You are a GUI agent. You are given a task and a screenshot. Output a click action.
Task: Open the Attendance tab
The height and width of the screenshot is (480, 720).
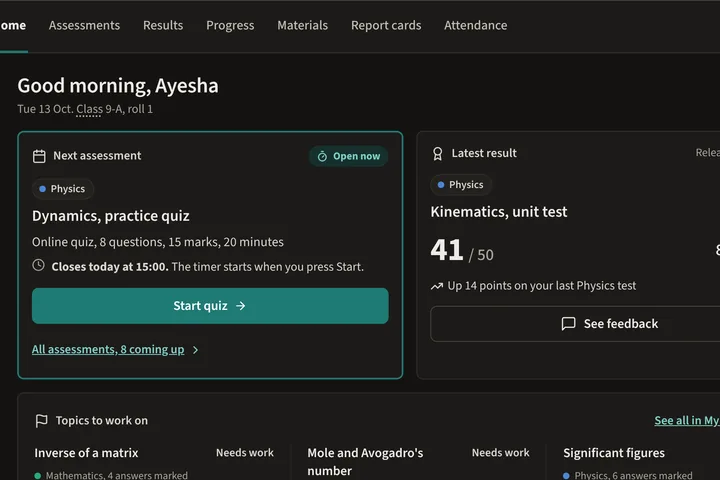click(x=476, y=25)
